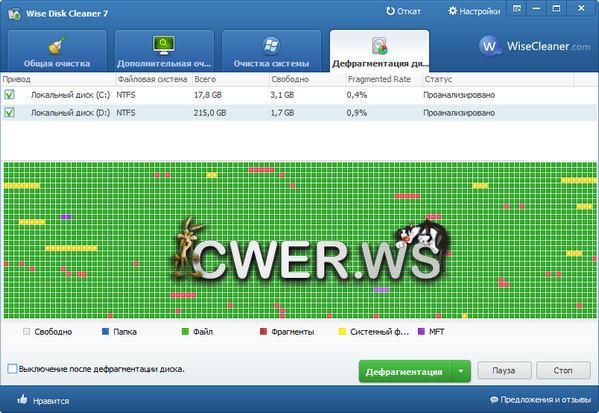Switch to Дополнительная очистка tab
599x413 pixels.
(164, 51)
